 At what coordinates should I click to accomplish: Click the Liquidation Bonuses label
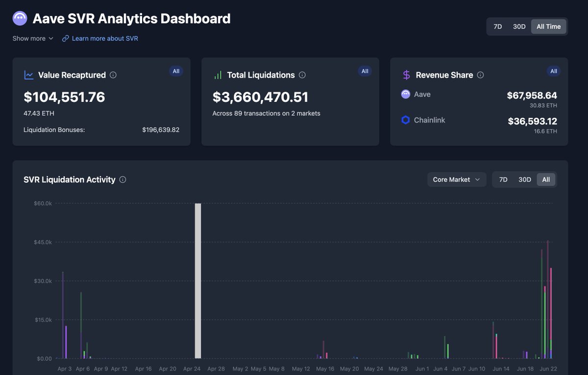coord(54,130)
